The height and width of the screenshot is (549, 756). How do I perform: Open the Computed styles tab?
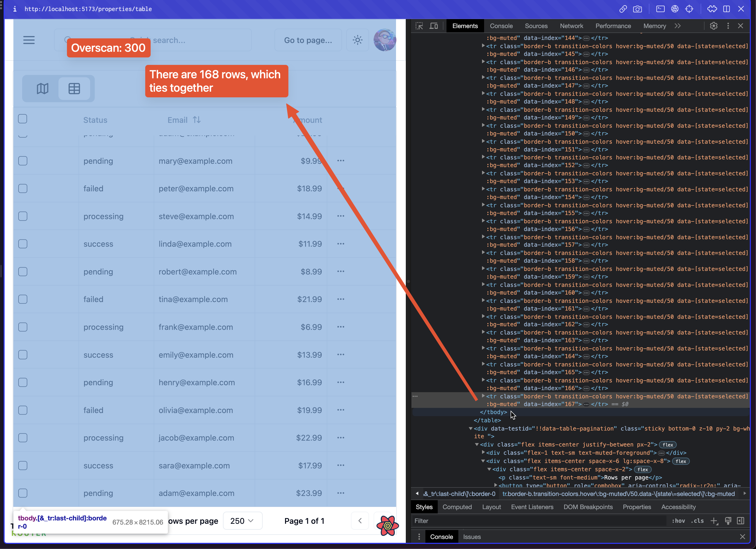point(457,507)
